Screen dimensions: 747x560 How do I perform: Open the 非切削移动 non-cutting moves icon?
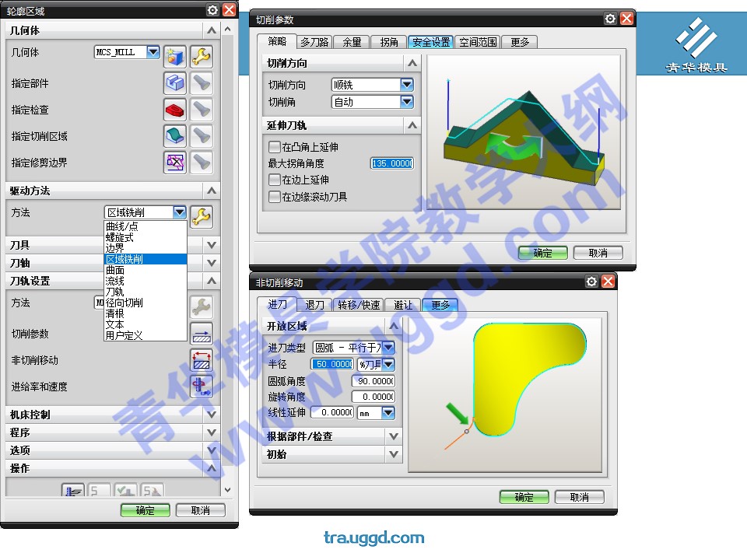point(201,360)
